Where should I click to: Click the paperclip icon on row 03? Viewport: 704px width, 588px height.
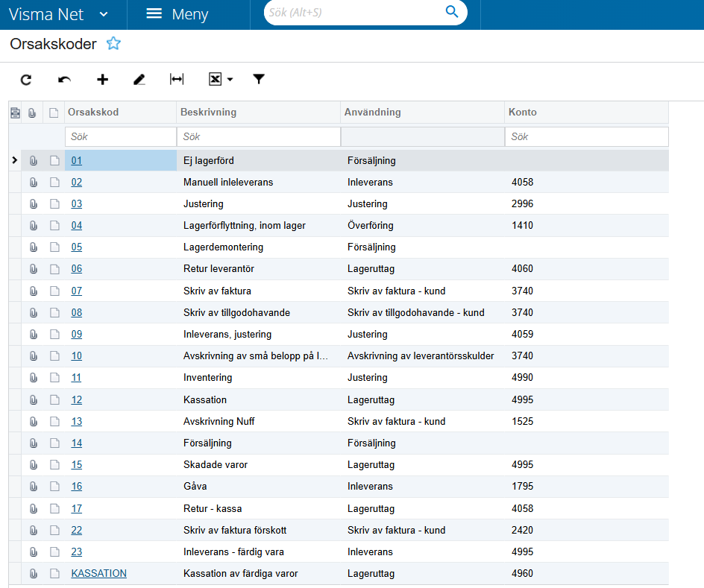pyautogui.click(x=34, y=204)
